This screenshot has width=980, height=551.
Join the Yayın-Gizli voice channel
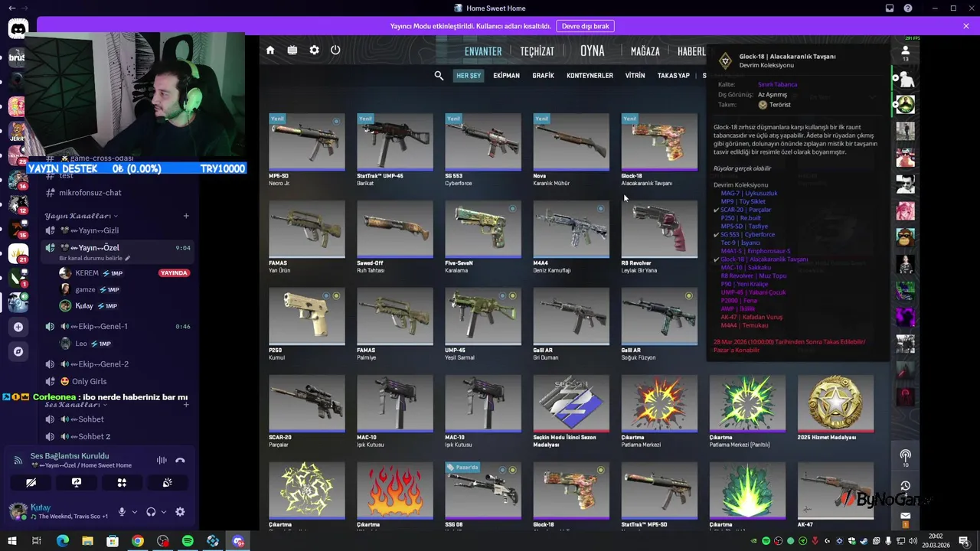118,230
